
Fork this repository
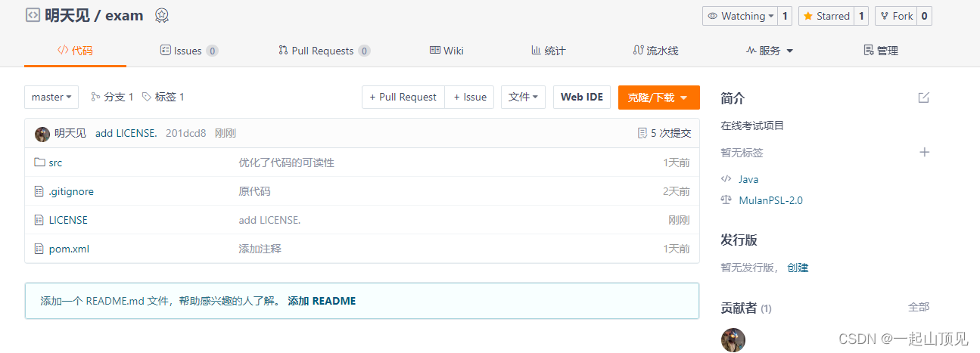[x=896, y=16]
